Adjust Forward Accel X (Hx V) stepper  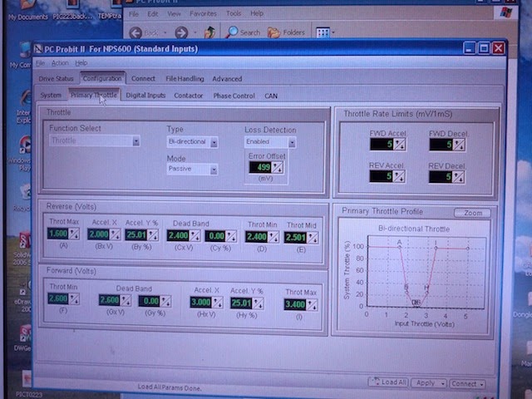[217, 303]
